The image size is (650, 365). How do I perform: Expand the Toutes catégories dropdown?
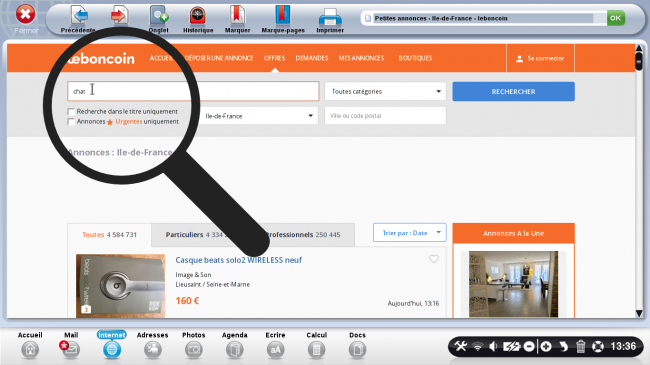385,91
